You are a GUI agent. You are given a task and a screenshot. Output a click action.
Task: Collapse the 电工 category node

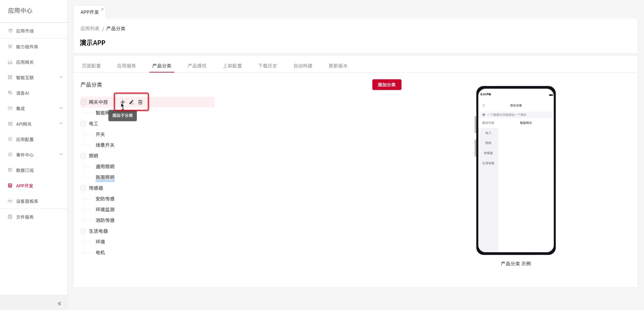click(x=83, y=123)
